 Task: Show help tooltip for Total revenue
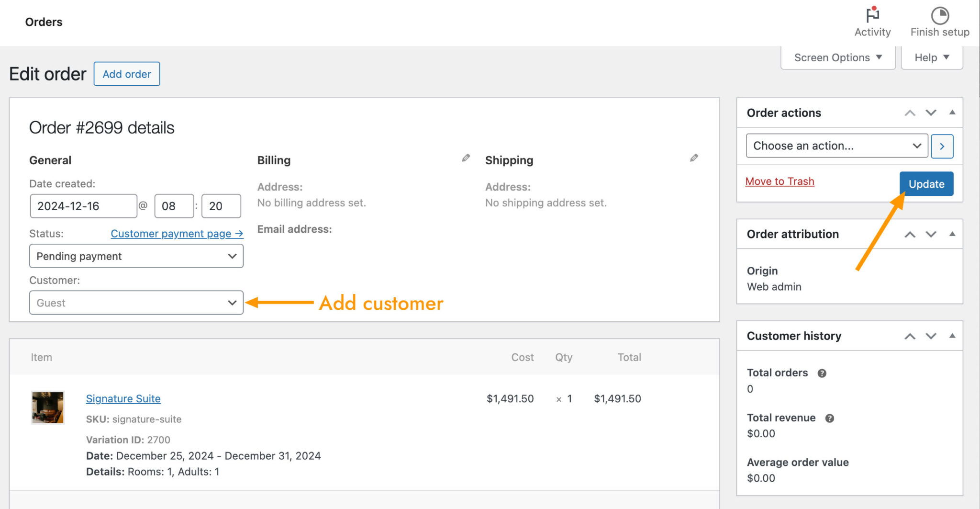tap(829, 419)
